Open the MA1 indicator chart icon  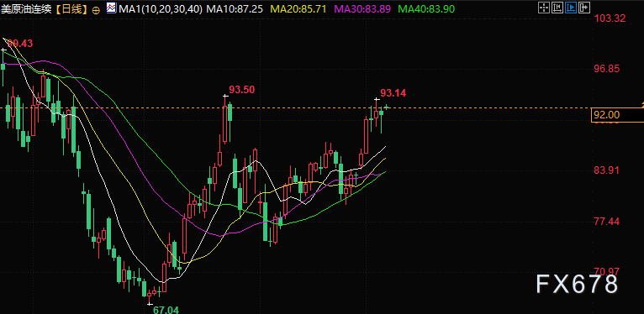pos(111,8)
